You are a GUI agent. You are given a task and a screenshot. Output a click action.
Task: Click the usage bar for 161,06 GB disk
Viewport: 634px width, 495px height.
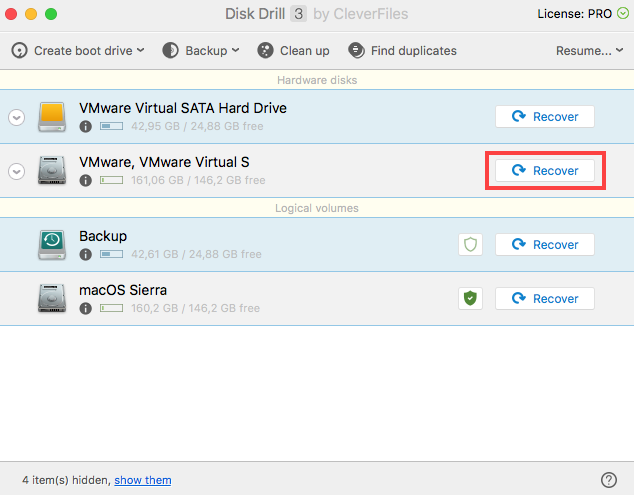click(x=112, y=180)
